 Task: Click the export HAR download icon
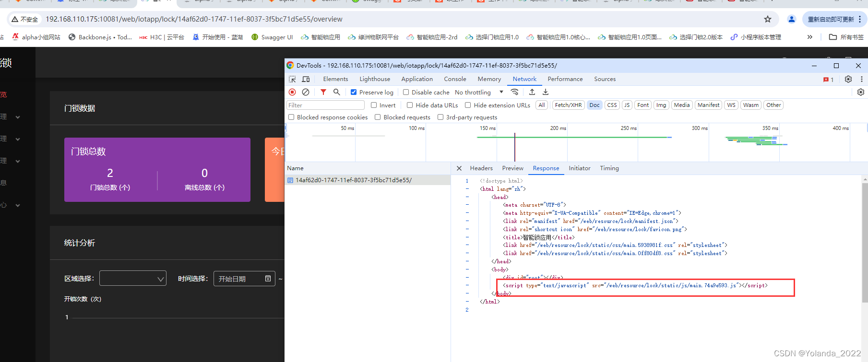tap(546, 92)
